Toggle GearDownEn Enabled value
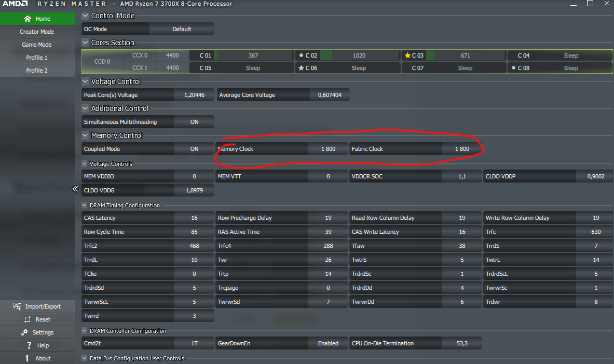The height and width of the screenshot is (364, 614). (x=328, y=343)
